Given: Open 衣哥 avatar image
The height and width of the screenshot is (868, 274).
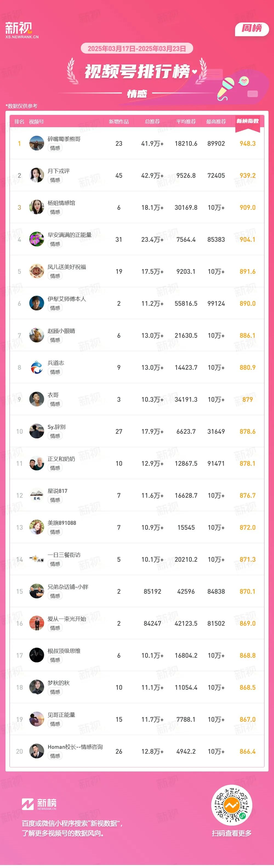Looking at the screenshot, I should tap(37, 399).
